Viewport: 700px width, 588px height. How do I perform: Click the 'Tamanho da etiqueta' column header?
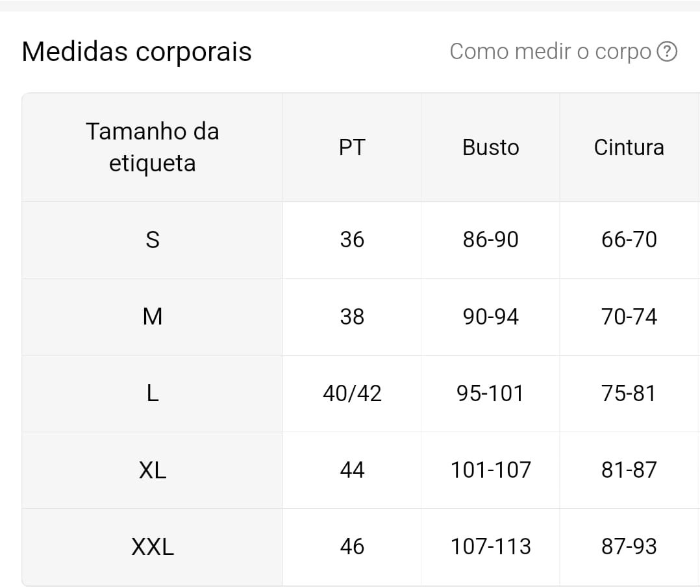(x=152, y=147)
